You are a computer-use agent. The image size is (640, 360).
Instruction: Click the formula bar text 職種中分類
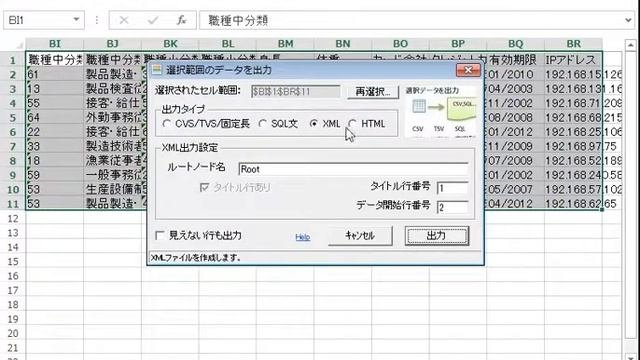pyautogui.click(x=238, y=20)
